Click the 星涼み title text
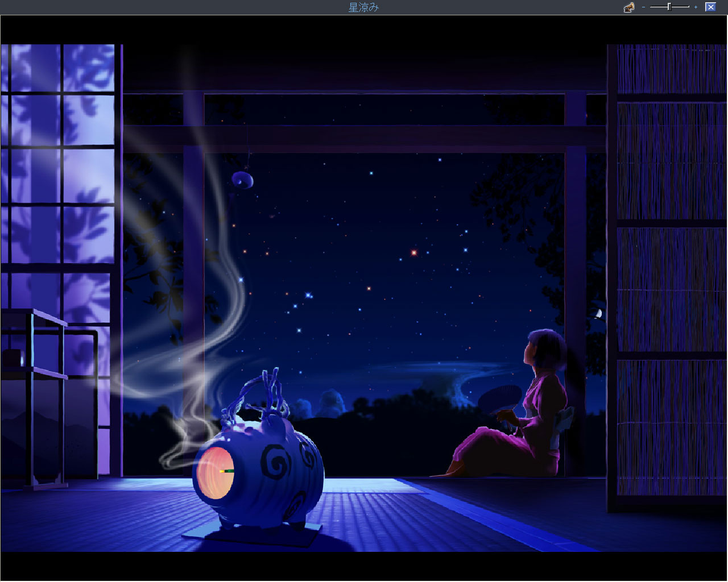Screen dimensions: 728x582 click(x=363, y=7)
